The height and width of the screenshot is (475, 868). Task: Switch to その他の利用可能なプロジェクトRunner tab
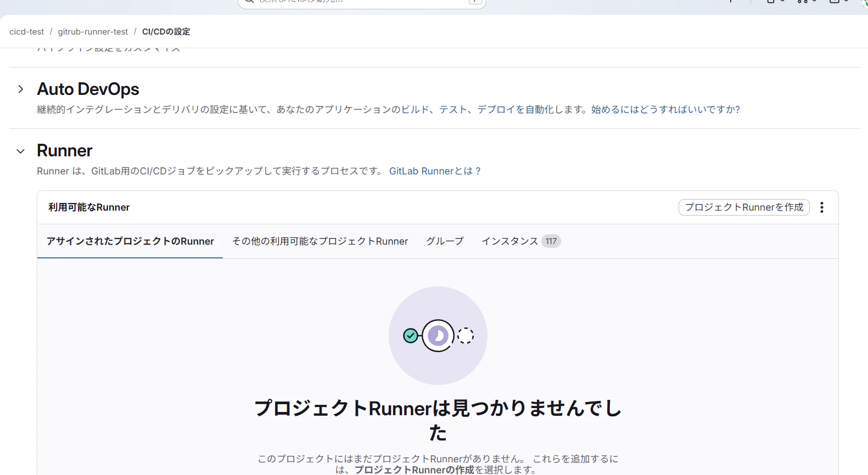click(320, 241)
